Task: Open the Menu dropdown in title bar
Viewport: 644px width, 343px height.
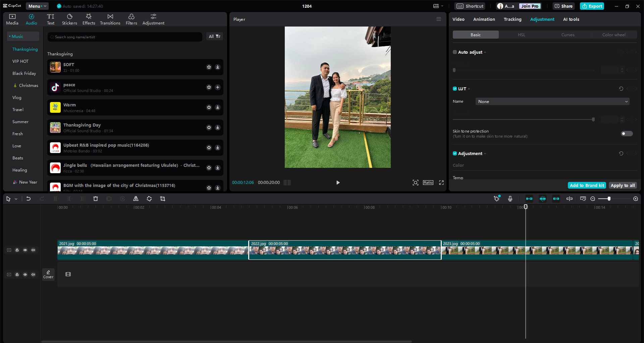Action: coord(37,6)
